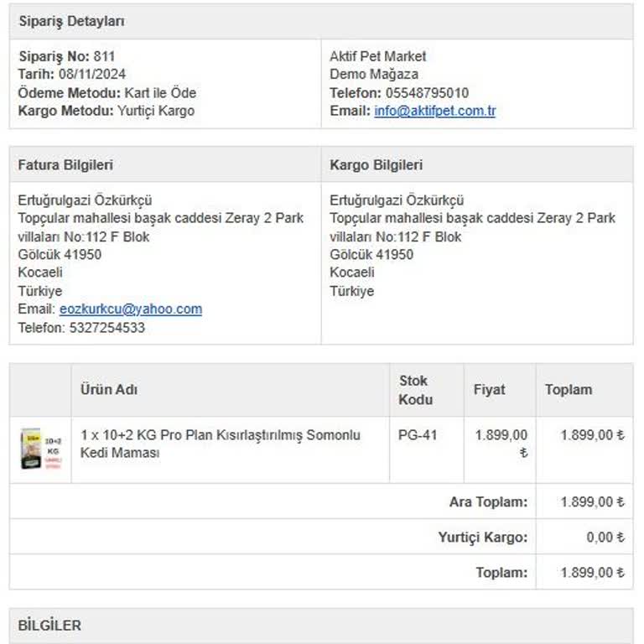Click the Ürün Adı column header

tap(109, 389)
